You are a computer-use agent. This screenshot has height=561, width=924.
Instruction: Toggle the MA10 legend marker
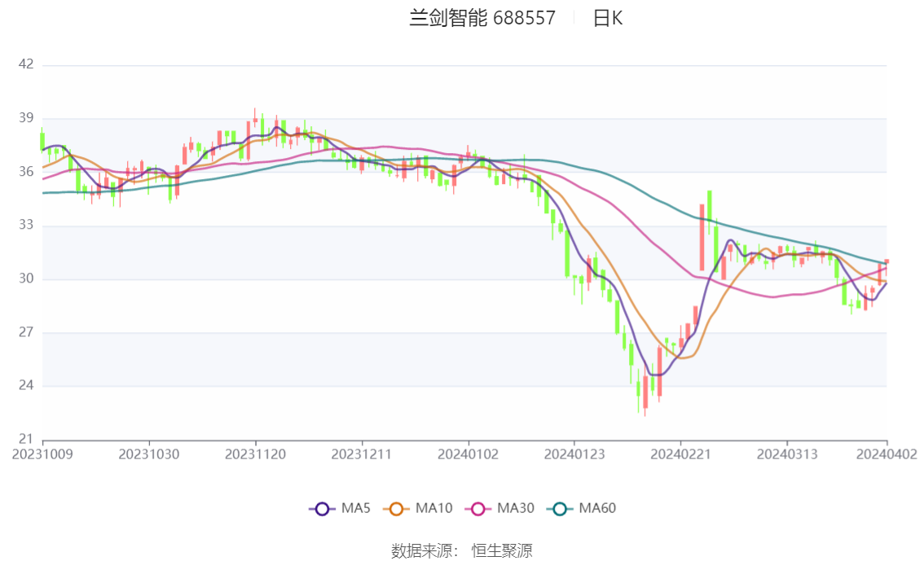point(396,509)
